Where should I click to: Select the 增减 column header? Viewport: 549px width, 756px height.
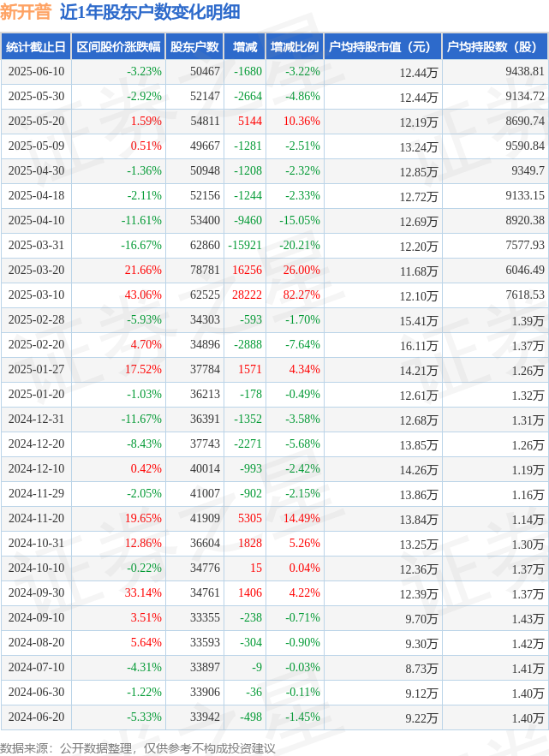coord(245,47)
